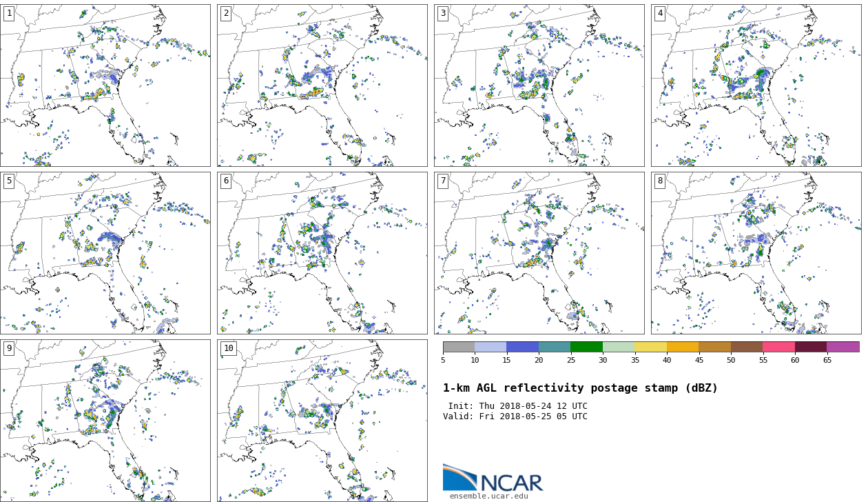Viewport: 868px width, 502px height.
Task: Open ensemble member 8 reflectivity map
Action: pos(756,253)
